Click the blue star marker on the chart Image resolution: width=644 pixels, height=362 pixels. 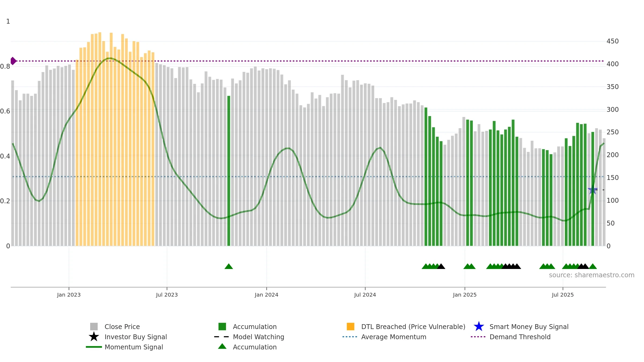(x=592, y=190)
